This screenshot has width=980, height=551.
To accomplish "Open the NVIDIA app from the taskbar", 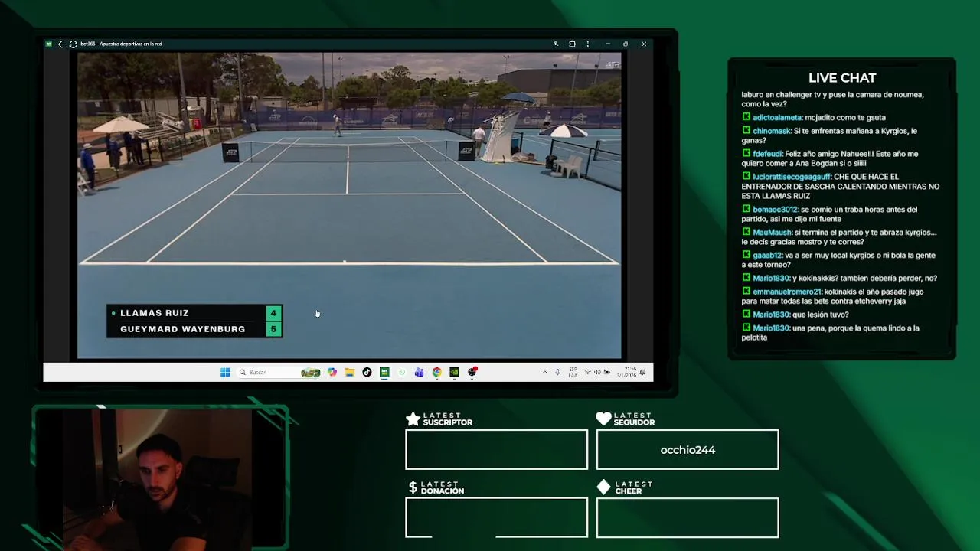I will coord(454,372).
